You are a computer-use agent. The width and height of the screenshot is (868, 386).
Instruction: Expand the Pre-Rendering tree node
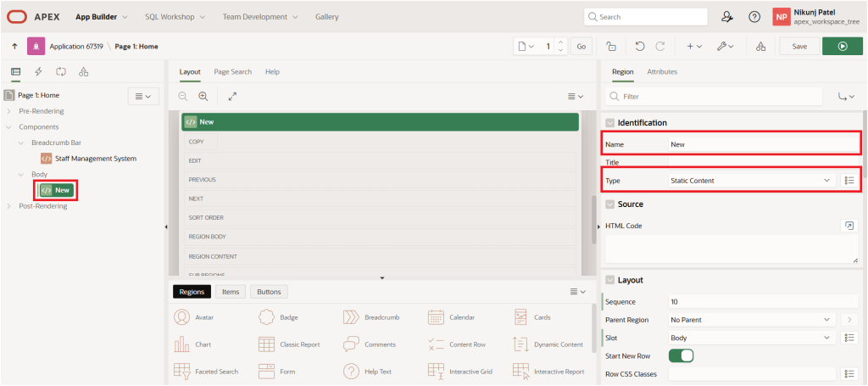9,111
